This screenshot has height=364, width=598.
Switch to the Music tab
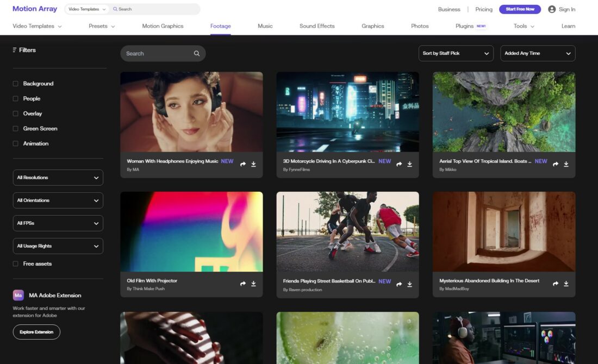click(265, 26)
